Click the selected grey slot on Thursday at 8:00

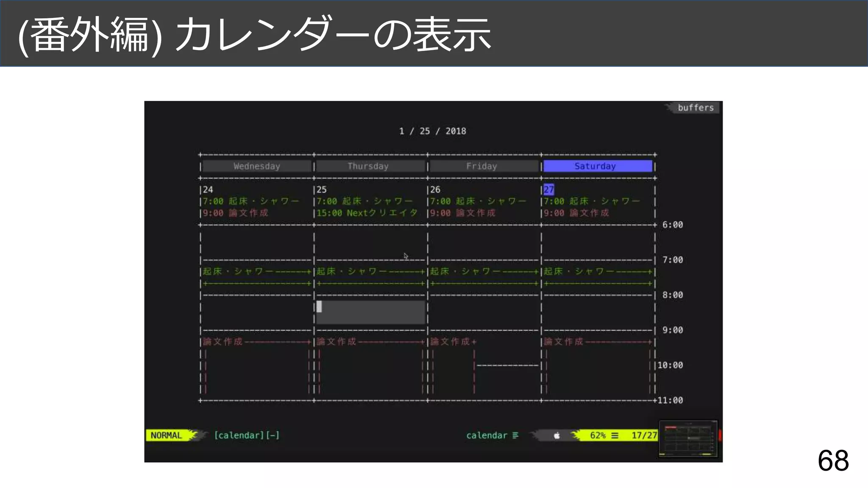(x=370, y=312)
